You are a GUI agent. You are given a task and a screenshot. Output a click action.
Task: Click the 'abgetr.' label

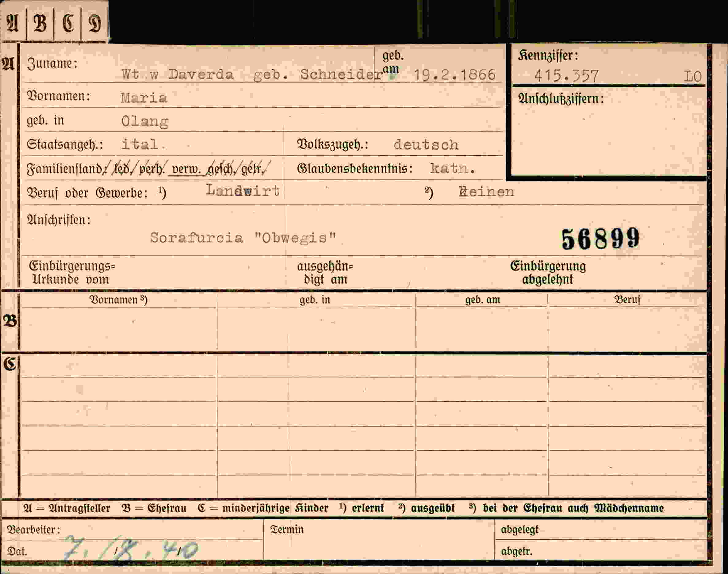(x=517, y=552)
